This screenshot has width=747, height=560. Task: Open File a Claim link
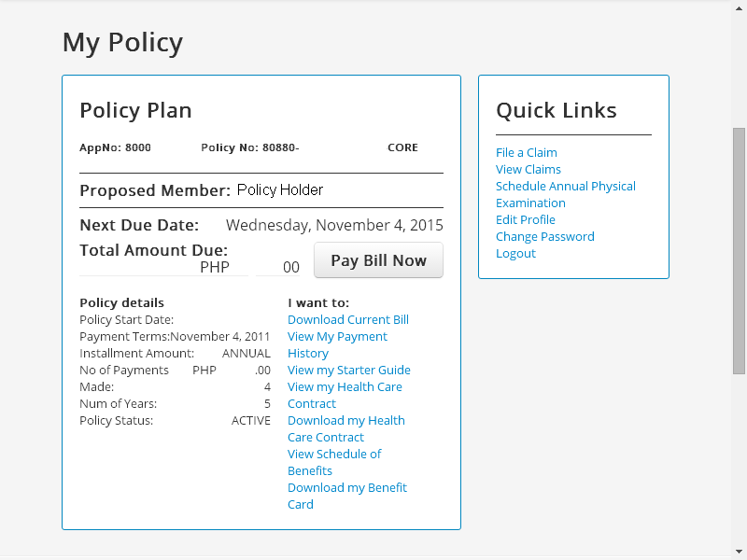click(x=526, y=152)
